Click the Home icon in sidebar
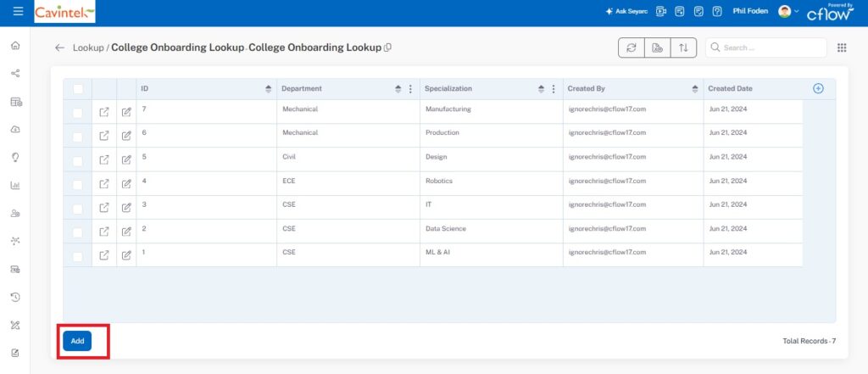 [15, 46]
